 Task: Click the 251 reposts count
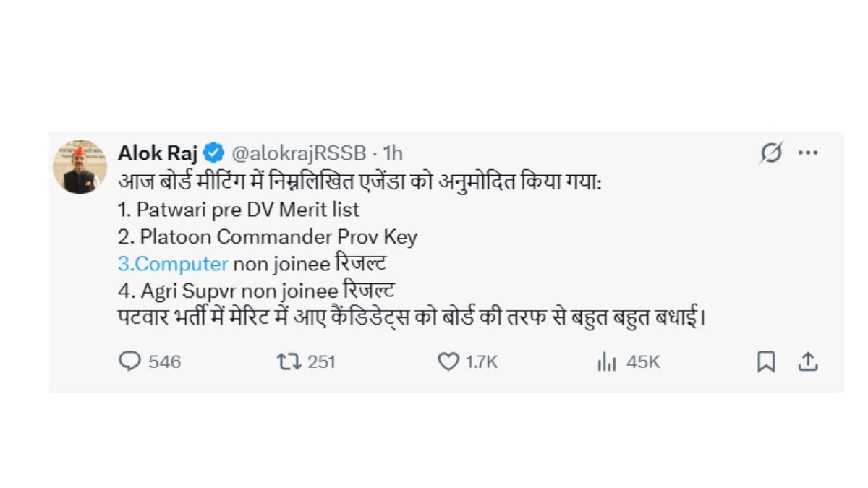[x=321, y=361]
